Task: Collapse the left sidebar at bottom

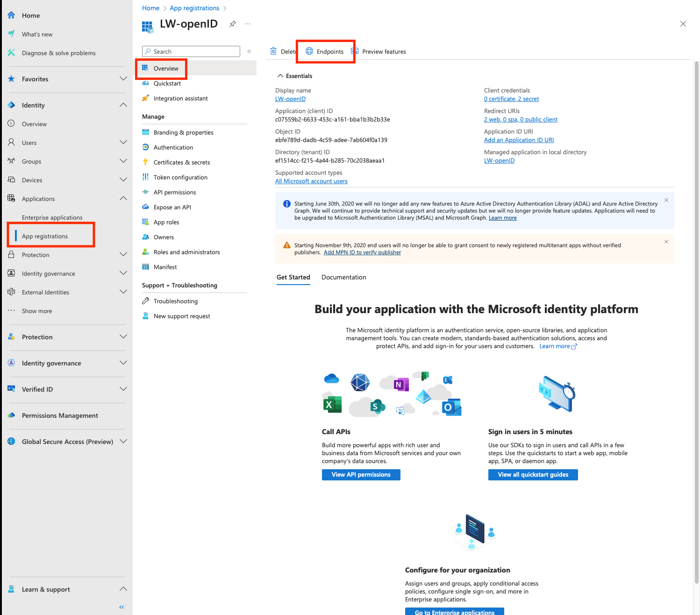Action: (121, 607)
